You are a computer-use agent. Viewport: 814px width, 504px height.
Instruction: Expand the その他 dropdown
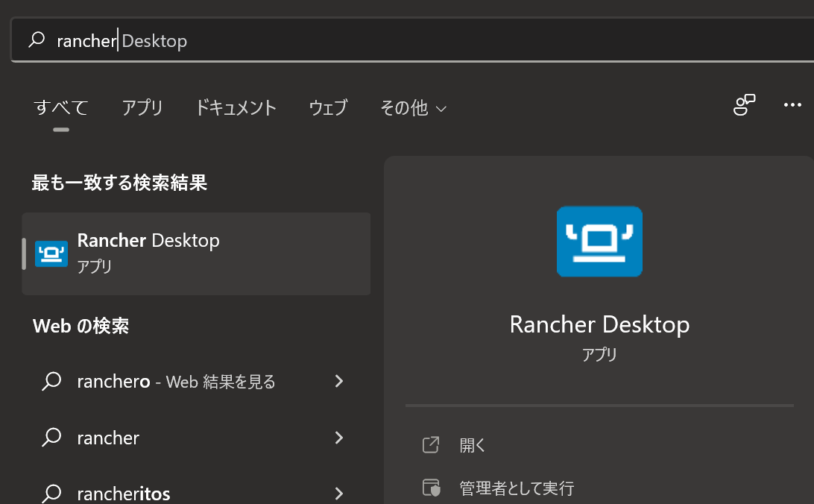(x=413, y=108)
